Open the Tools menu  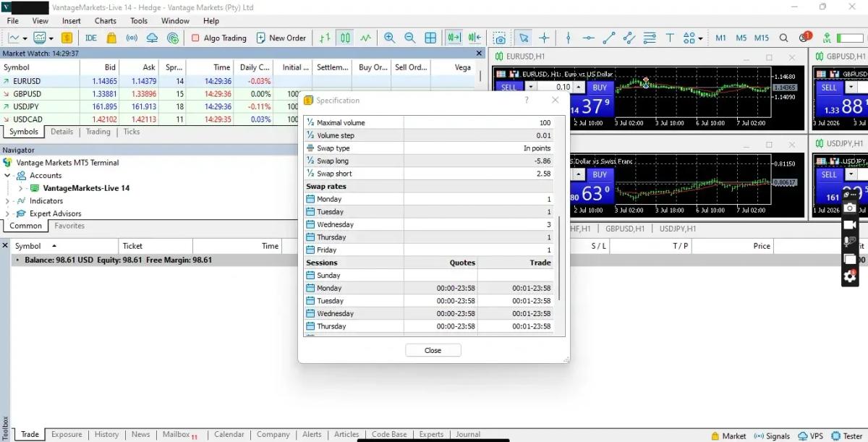(139, 21)
